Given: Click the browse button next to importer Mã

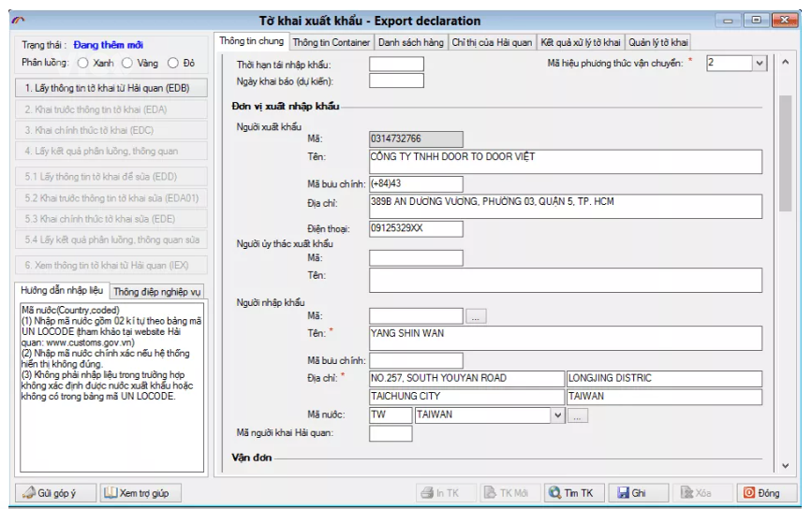Looking at the screenshot, I should (x=476, y=316).
